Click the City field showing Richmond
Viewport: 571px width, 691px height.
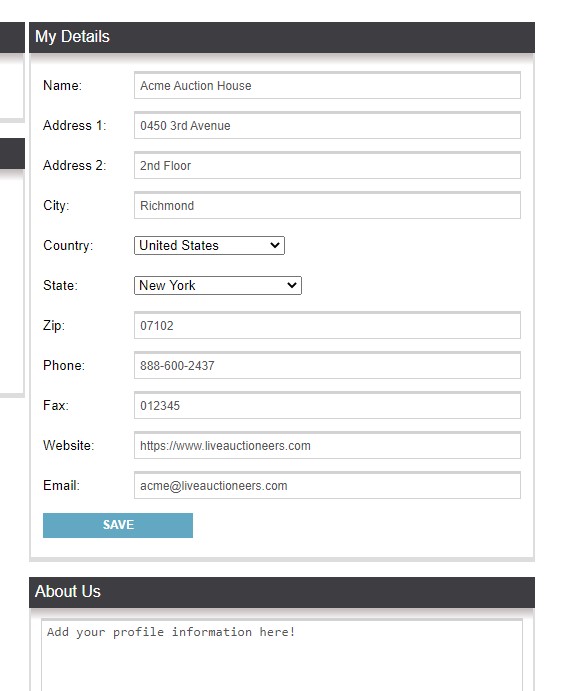point(327,205)
